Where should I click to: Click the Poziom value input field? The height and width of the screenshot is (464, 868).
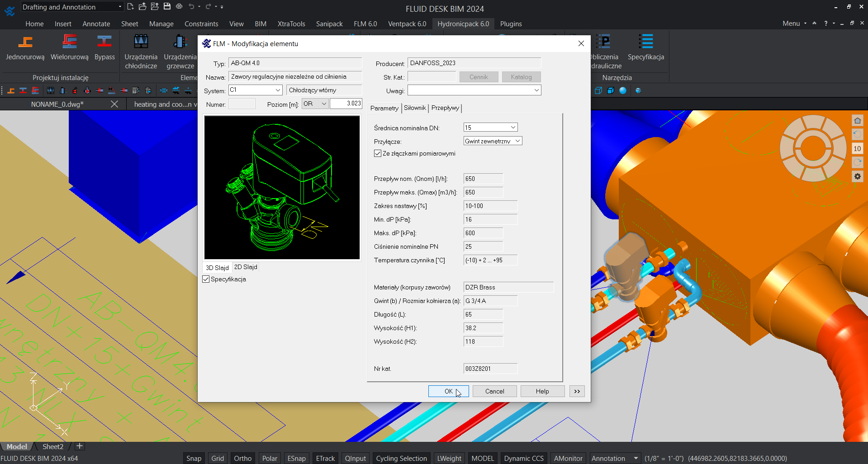pyautogui.click(x=346, y=104)
